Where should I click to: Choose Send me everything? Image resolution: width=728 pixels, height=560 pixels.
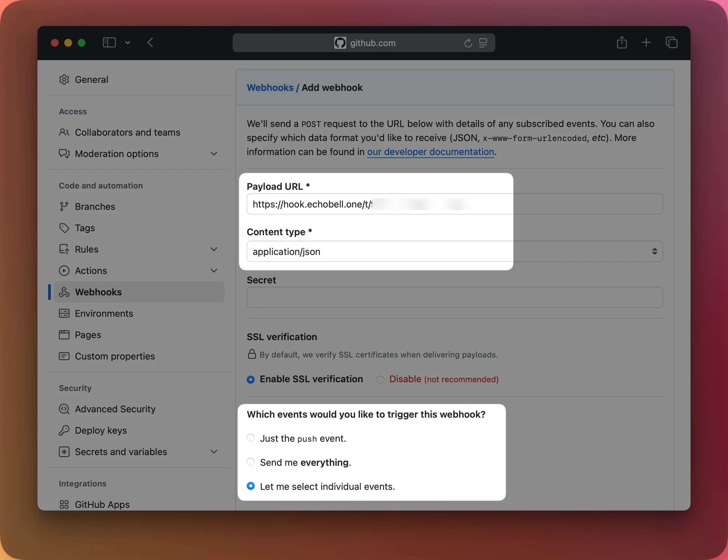tap(251, 462)
